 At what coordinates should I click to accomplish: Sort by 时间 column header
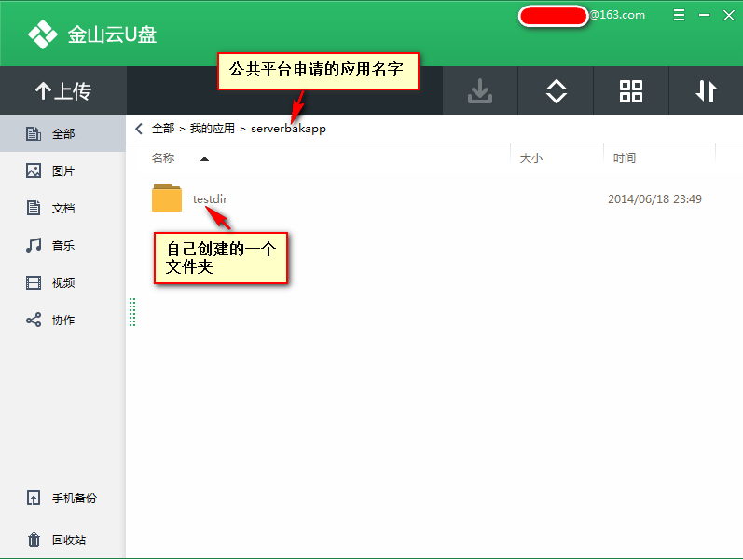point(624,157)
